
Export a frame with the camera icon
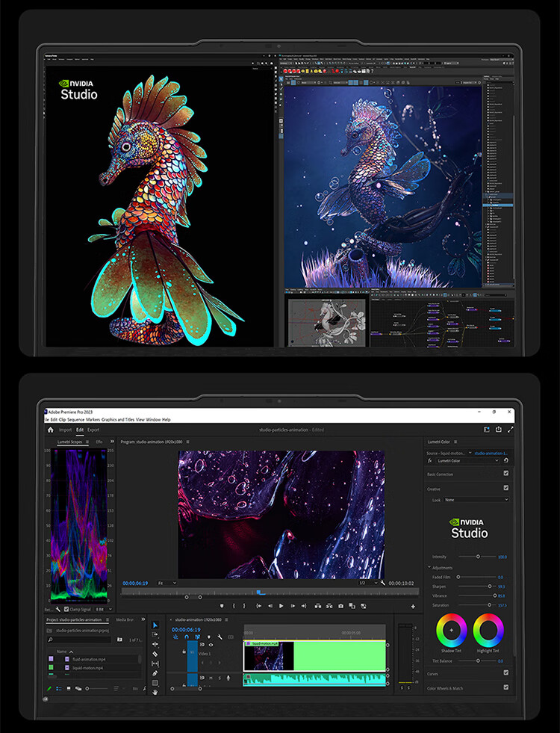[x=341, y=606]
